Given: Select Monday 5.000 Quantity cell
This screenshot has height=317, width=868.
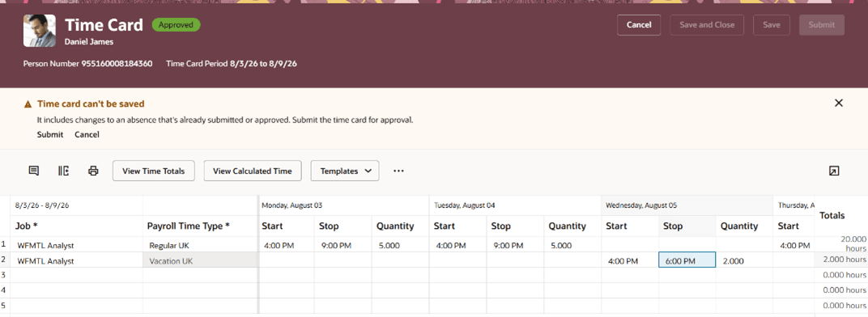Looking at the screenshot, I should pyautogui.click(x=400, y=245).
